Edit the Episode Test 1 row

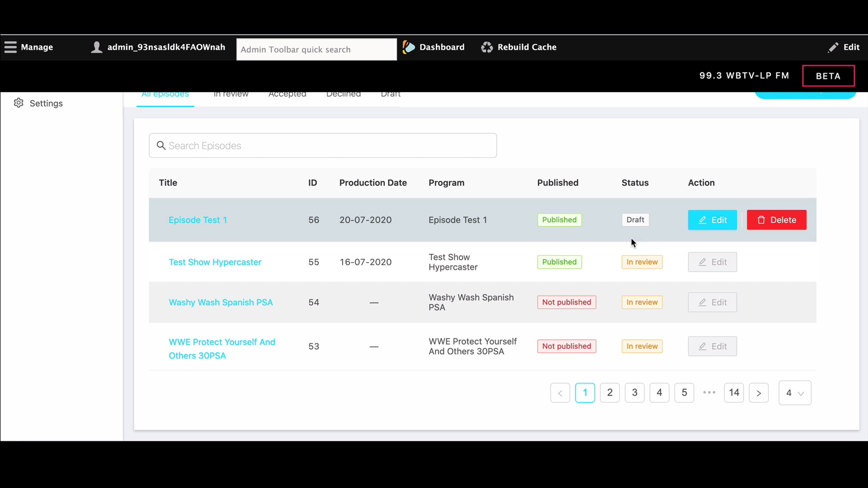click(712, 220)
